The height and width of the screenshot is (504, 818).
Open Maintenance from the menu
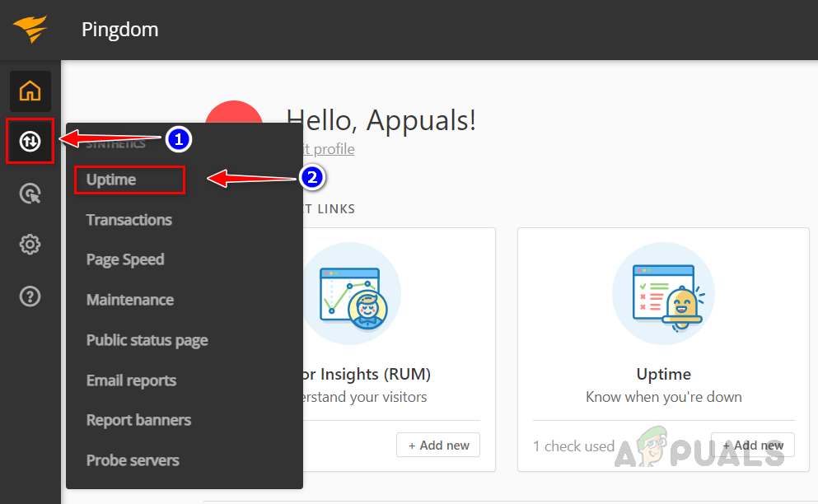(130, 300)
